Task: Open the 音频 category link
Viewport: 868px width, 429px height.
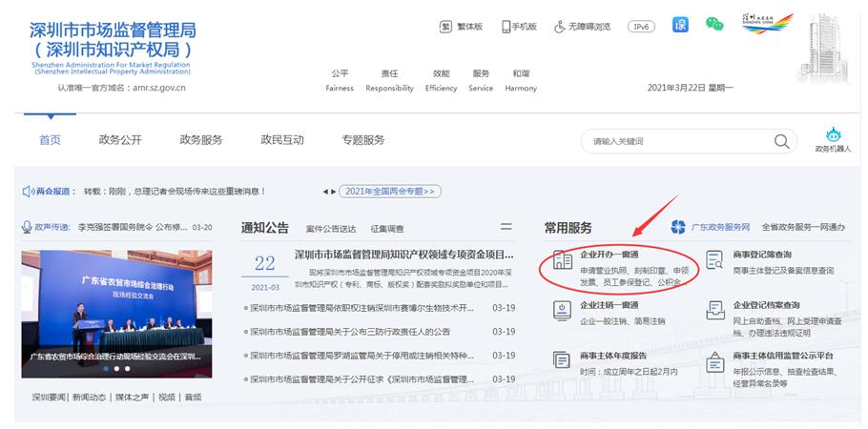Action: (193, 397)
